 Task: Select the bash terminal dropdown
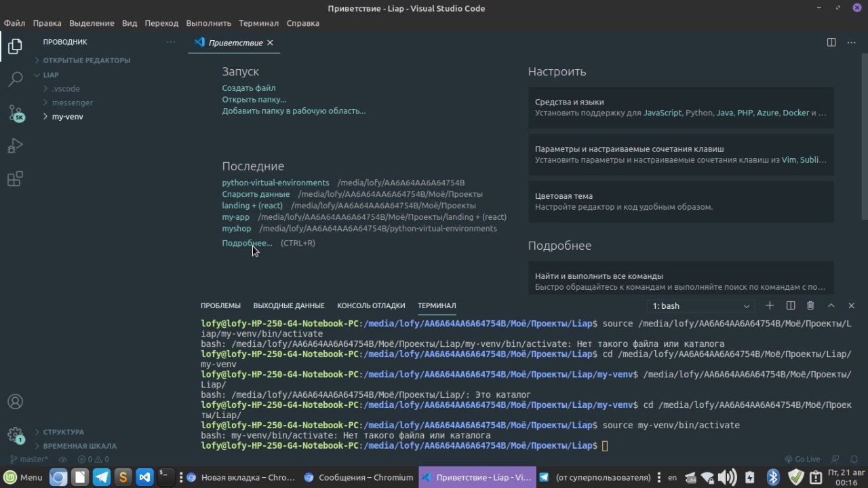coord(701,306)
